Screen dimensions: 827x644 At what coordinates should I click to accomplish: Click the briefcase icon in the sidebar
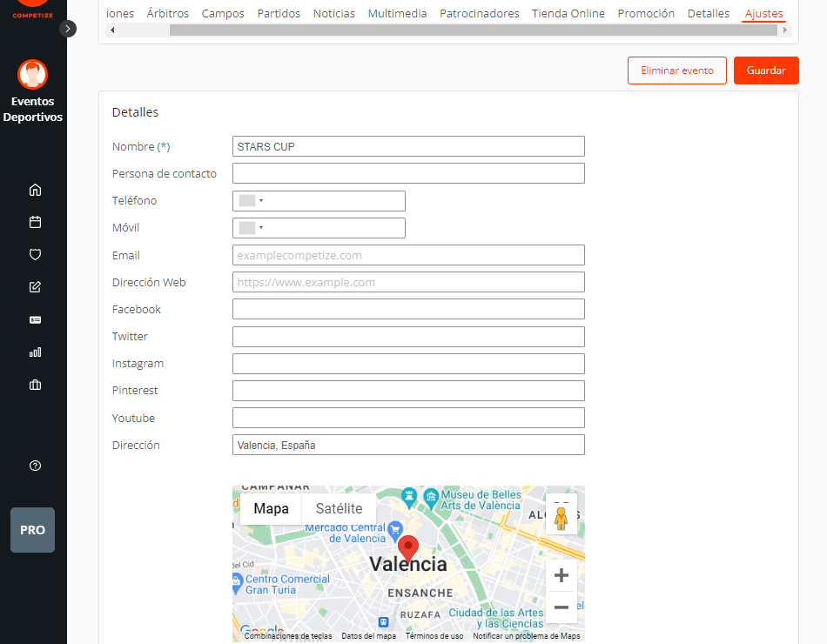click(35, 385)
